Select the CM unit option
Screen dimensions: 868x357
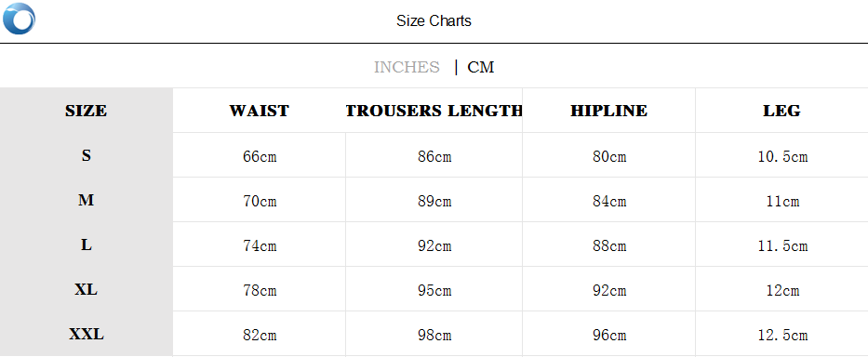[x=480, y=67]
